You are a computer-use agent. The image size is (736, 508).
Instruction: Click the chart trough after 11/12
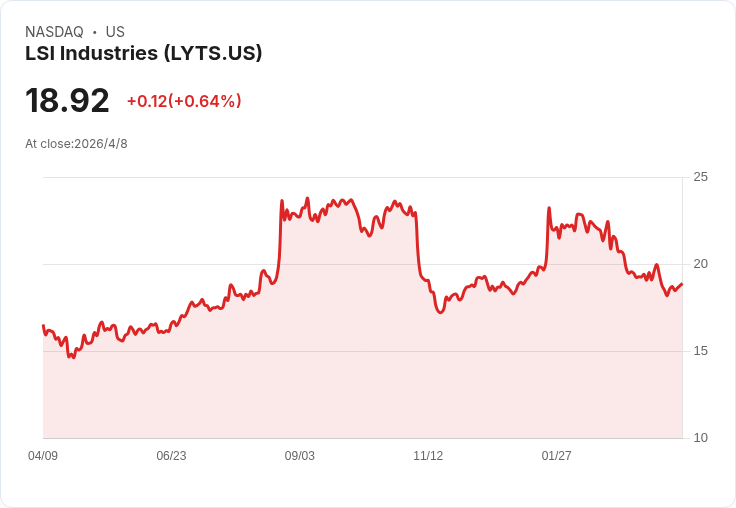tap(440, 313)
